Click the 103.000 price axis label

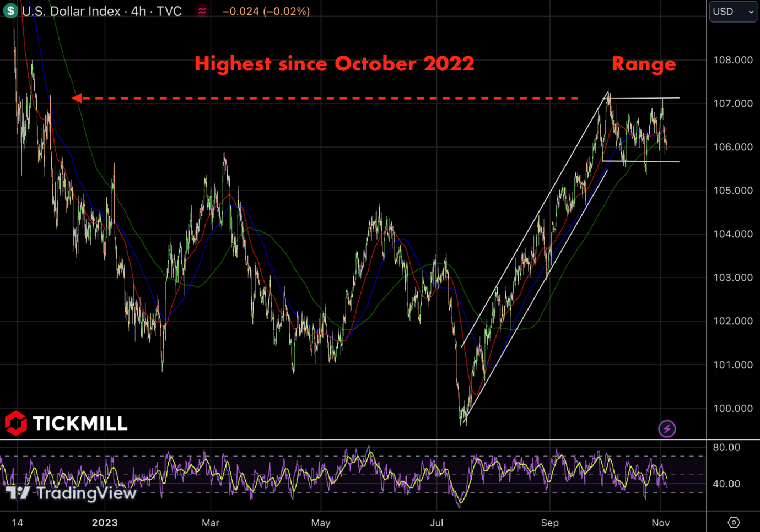coord(732,278)
